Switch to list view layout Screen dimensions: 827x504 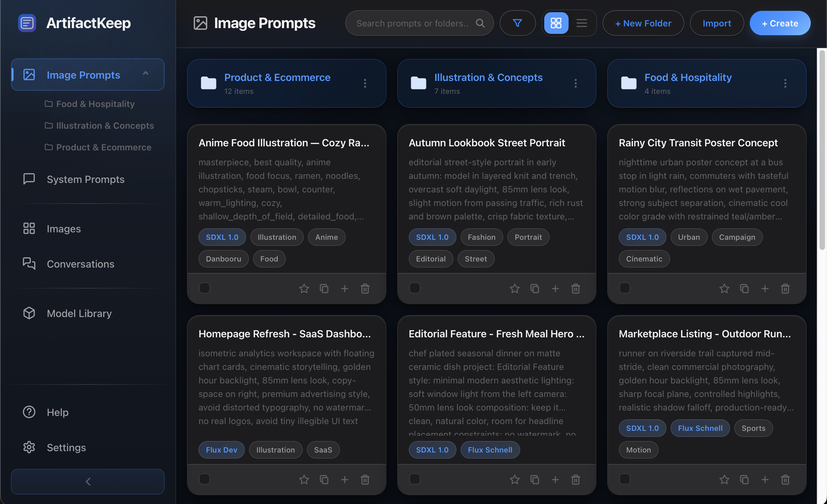pyautogui.click(x=581, y=23)
